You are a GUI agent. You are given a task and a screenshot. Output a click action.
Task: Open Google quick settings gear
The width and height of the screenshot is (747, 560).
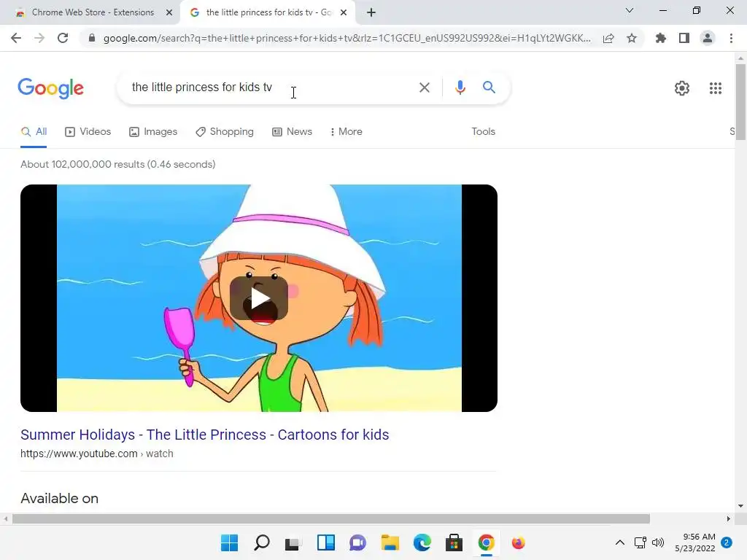[x=682, y=88]
